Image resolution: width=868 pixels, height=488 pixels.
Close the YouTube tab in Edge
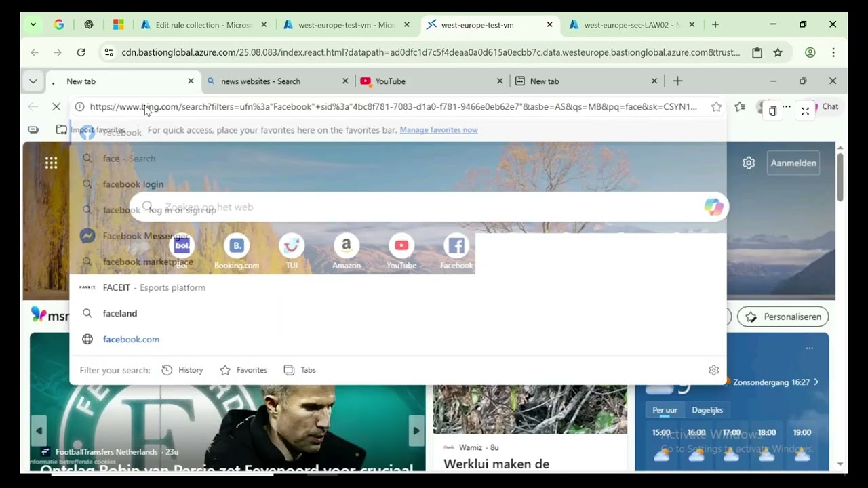pyautogui.click(x=500, y=81)
